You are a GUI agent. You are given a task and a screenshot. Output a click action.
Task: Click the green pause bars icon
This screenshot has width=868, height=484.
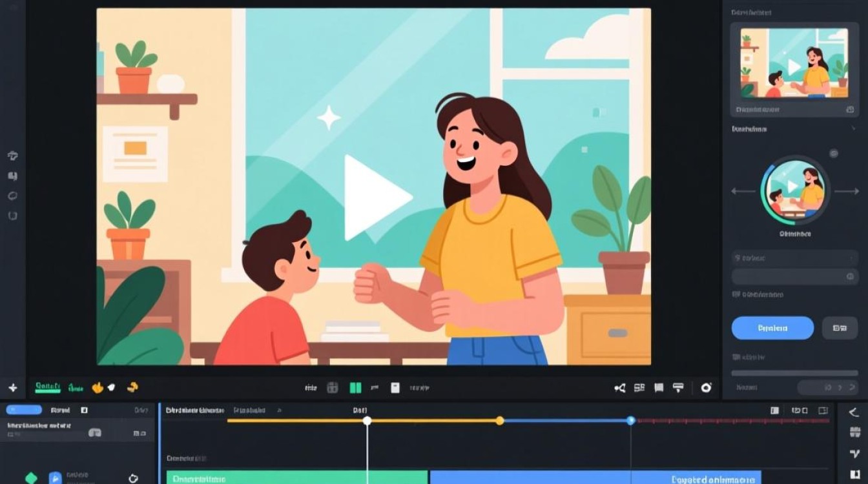(355, 388)
